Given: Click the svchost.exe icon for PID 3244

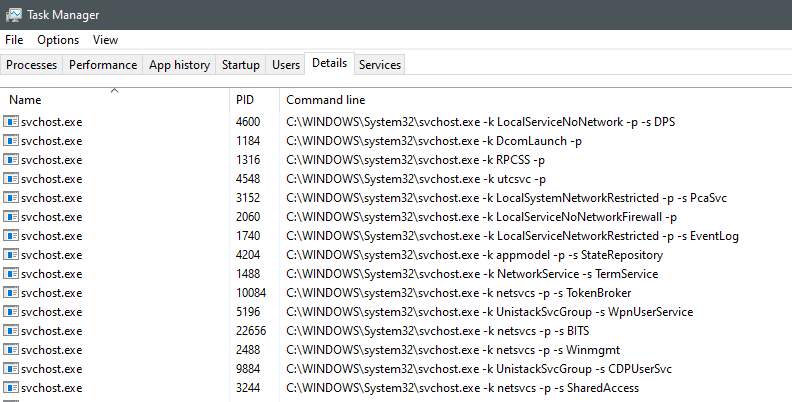Looking at the screenshot, I should click(11, 388).
